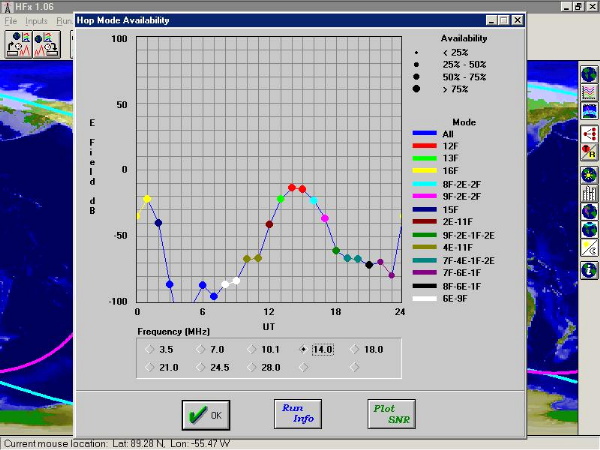The height and width of the screenshot is (450, 600).
Task: Click the red 12F mode legend swatch
Action: (424, 146)
